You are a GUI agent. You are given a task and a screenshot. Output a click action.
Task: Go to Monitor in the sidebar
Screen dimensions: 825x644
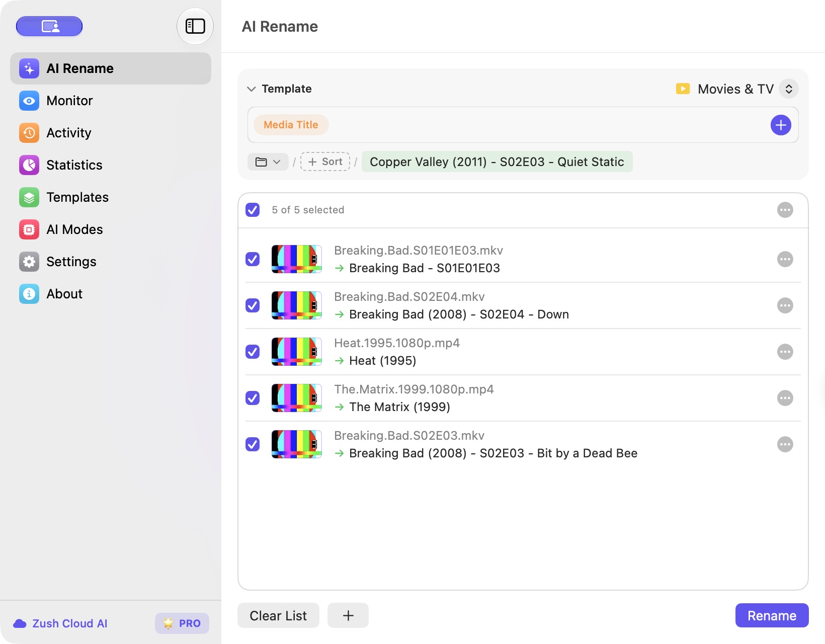click(x=111, y=101)
